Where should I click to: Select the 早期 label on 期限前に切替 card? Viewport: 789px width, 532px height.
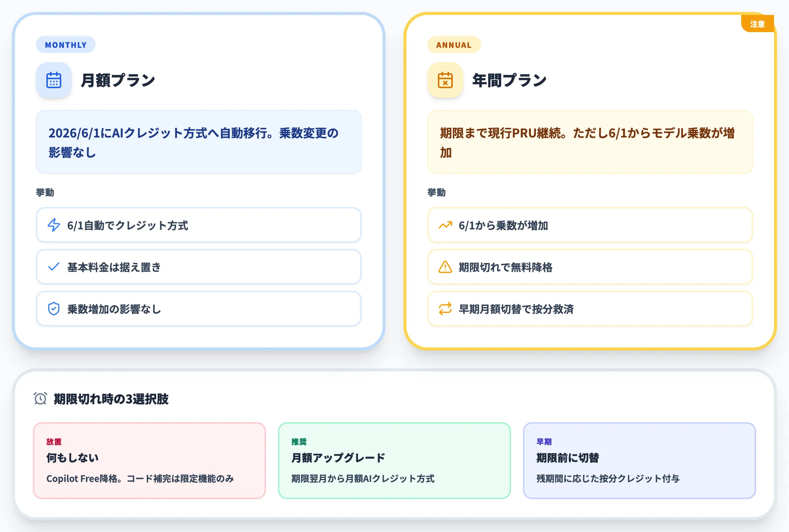(x=544, y=442)
